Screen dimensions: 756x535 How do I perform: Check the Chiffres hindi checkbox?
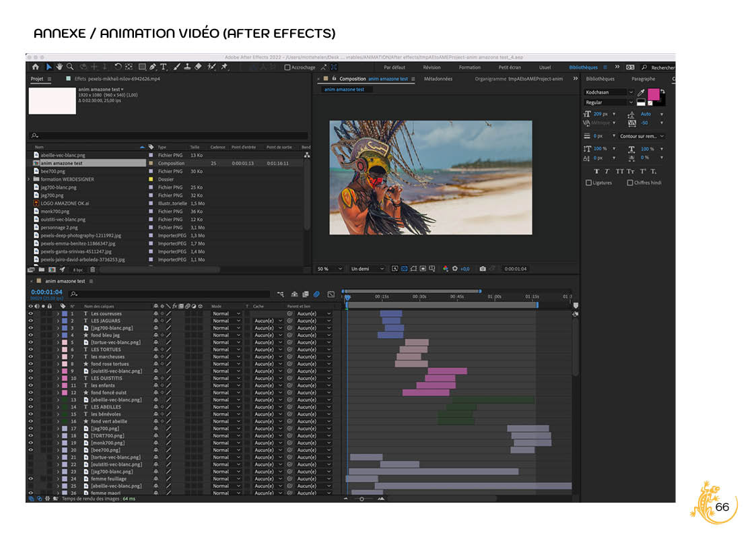(x=630, y=183)
